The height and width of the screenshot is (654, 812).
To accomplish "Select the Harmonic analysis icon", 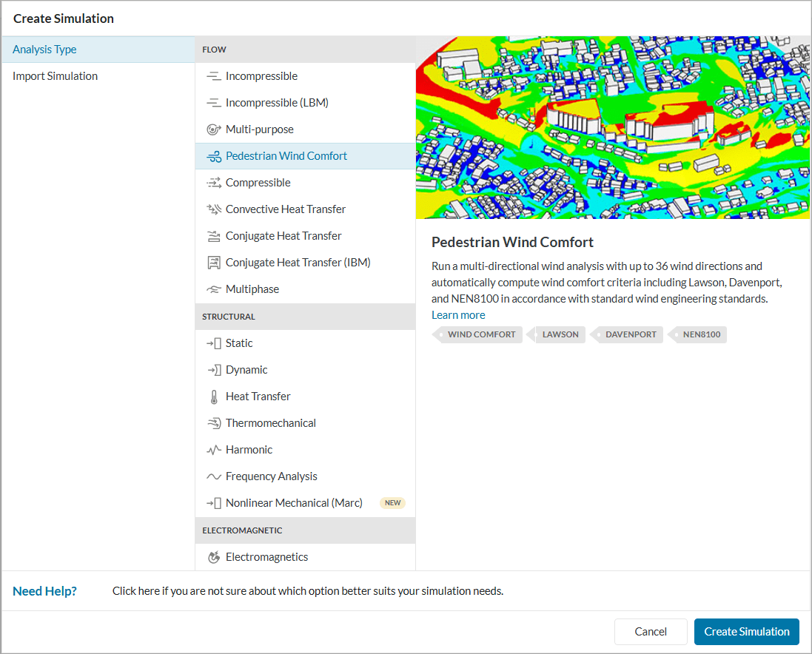I will tap(213, 449).
